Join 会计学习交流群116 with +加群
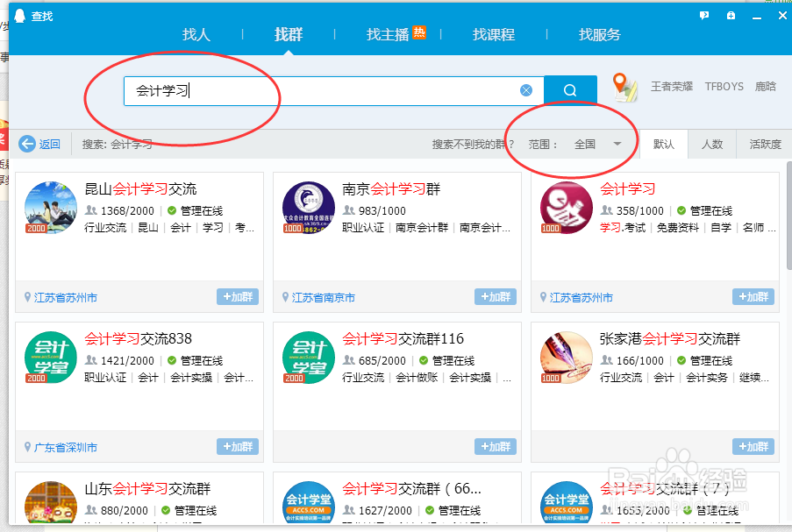The image size is (792, 532). pyautogui.click(x=495, y=447)
